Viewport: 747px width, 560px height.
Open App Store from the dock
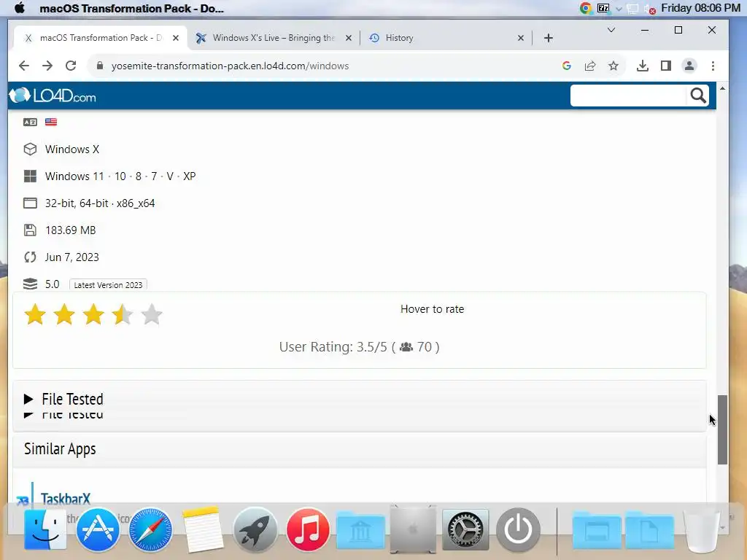(98, 529)
